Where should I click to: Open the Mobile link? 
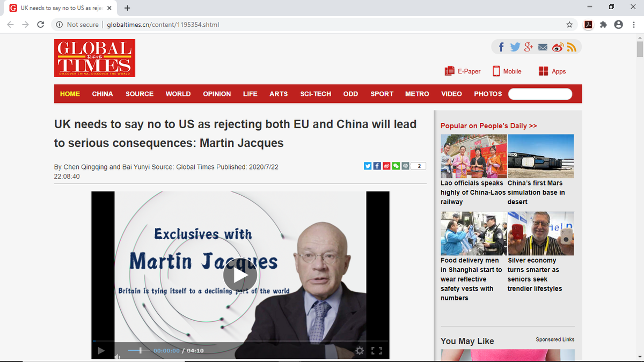click(507, 71)
